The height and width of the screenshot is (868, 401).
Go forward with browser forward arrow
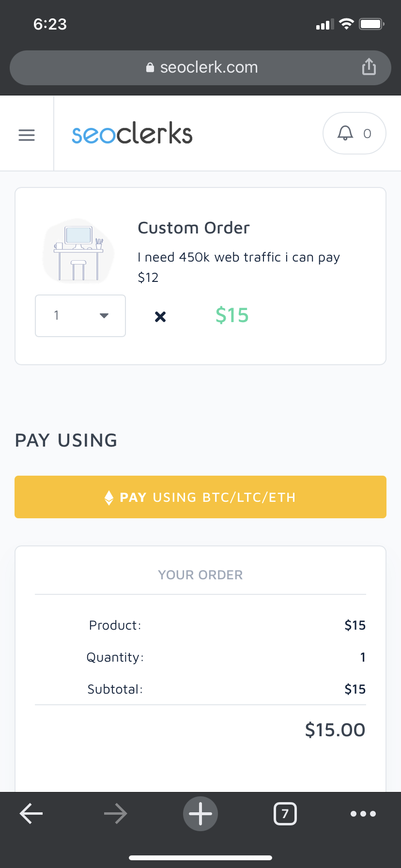click(x=116, y=814)
